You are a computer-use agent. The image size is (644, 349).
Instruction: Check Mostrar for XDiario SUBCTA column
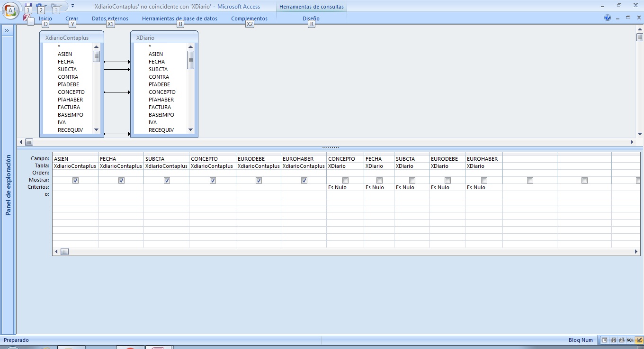point(412,180)
